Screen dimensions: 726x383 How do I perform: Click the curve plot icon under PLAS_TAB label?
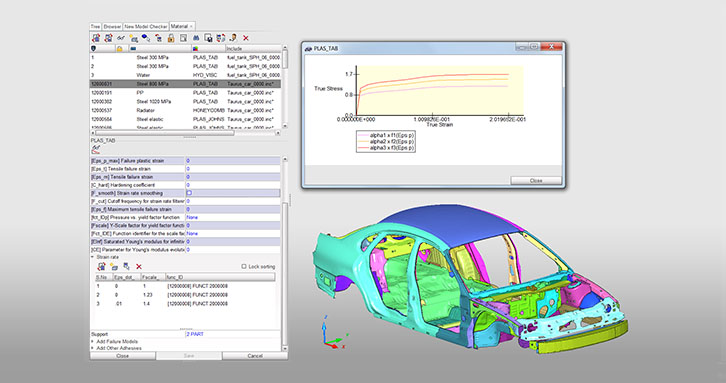(96, 148)
